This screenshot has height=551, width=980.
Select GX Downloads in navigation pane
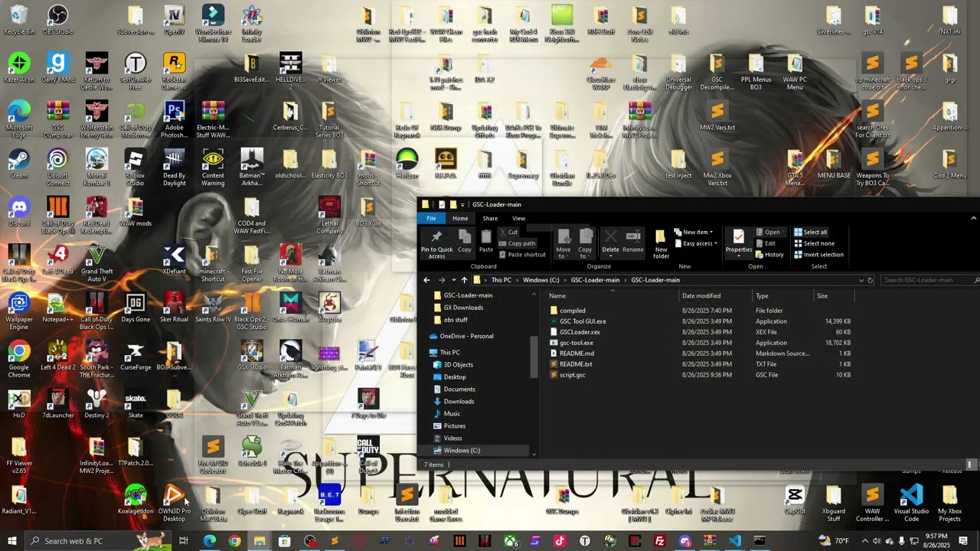point(463,308)
